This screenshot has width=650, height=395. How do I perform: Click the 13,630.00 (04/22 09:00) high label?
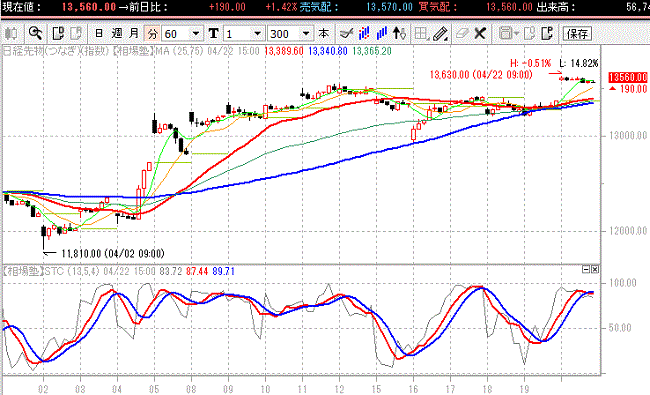pyautogui.click(x=481, y=75)
